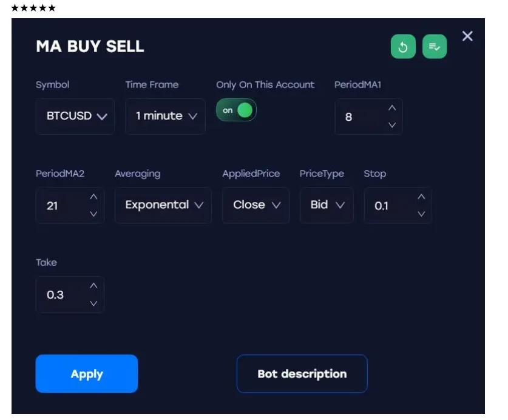Increase PeriodMA1 with the up arrow
Screen dimensions: 508x420
pyautogui.click(x=392, y=108)
